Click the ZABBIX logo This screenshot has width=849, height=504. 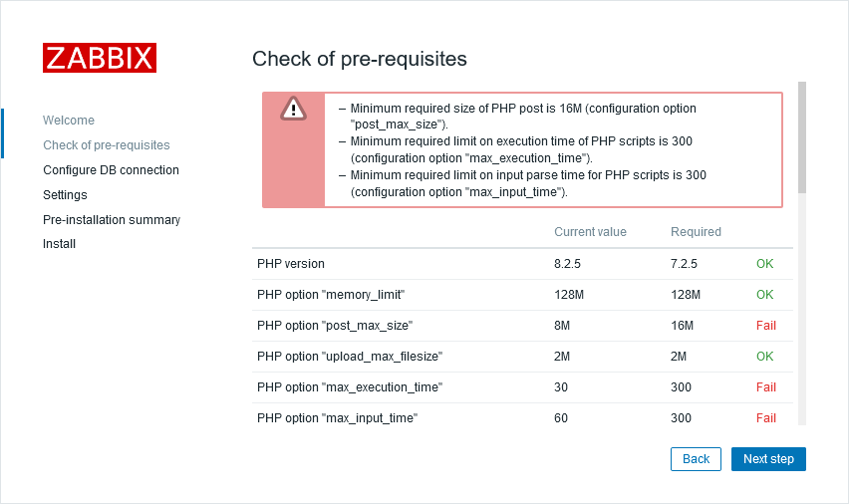tap(100, 58)
